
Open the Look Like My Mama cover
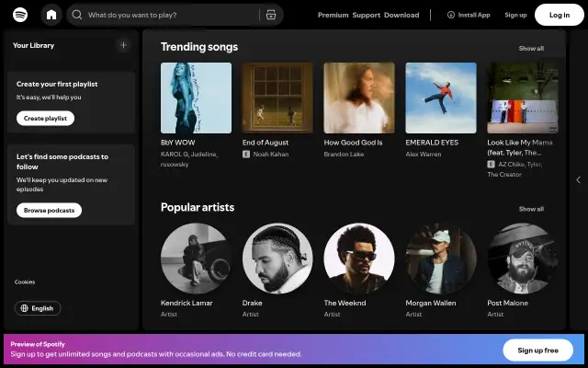[523, 98]
